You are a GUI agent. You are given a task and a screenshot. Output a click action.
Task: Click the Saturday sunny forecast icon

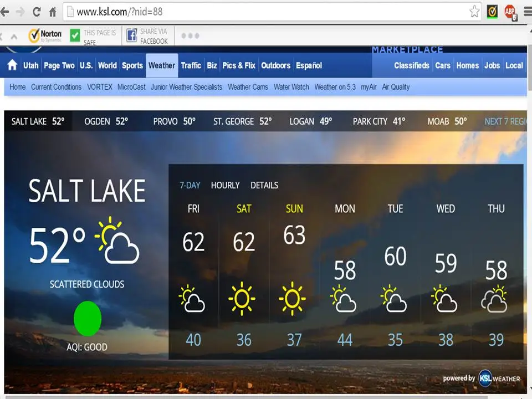[243, 299]
